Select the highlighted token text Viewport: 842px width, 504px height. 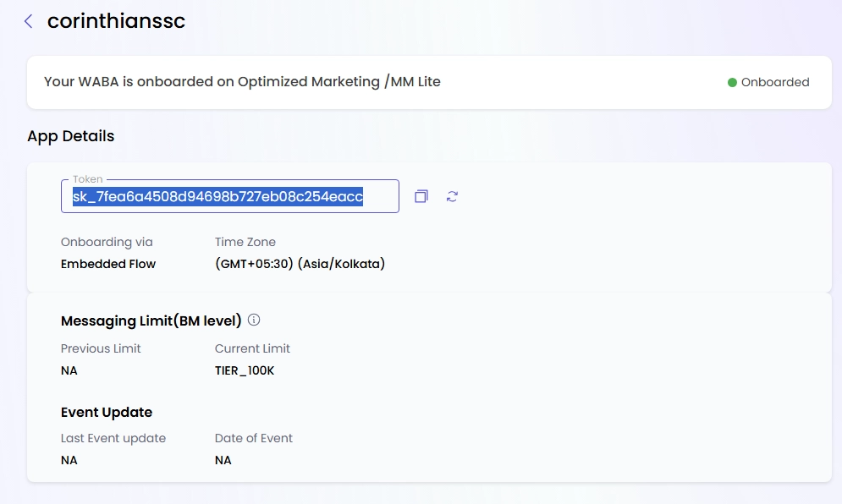215,196
